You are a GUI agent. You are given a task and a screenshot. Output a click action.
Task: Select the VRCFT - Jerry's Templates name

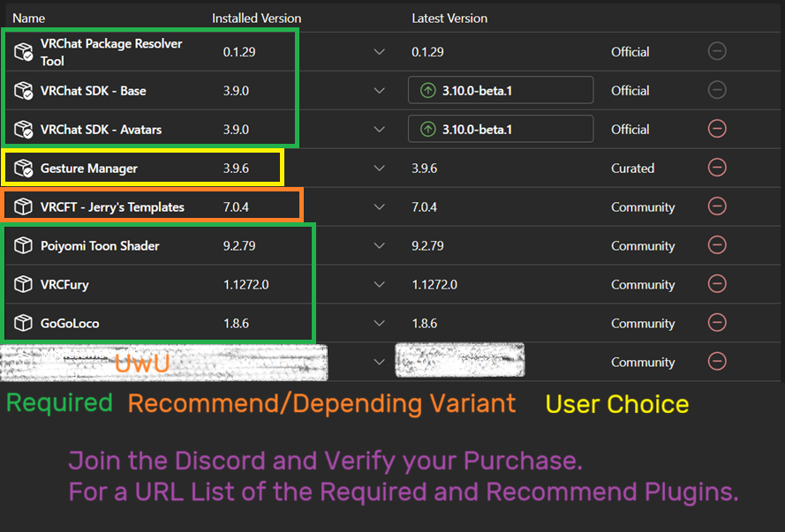pyautogui.click(x=112, y=207)
